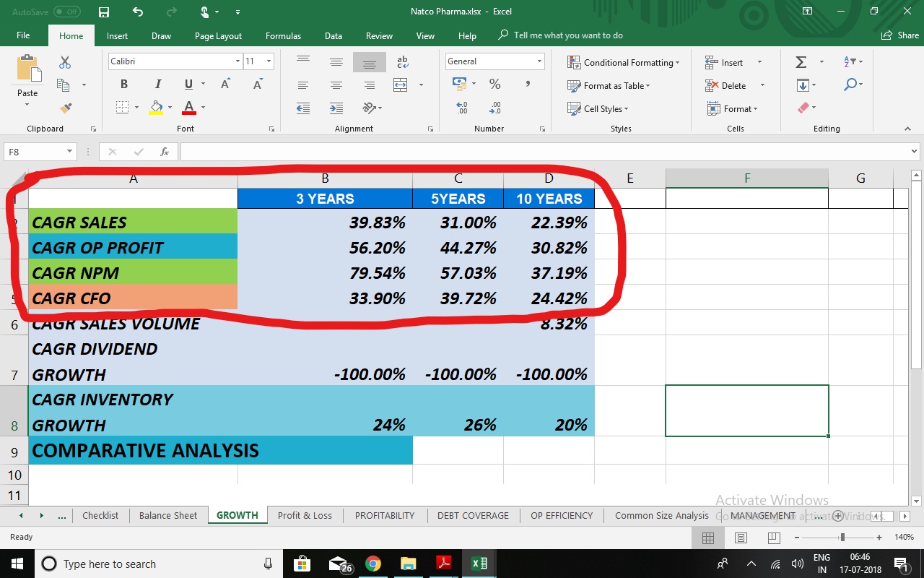
Task: Click the AutoSum sigma icon
Action: click(x=801, y=62)
